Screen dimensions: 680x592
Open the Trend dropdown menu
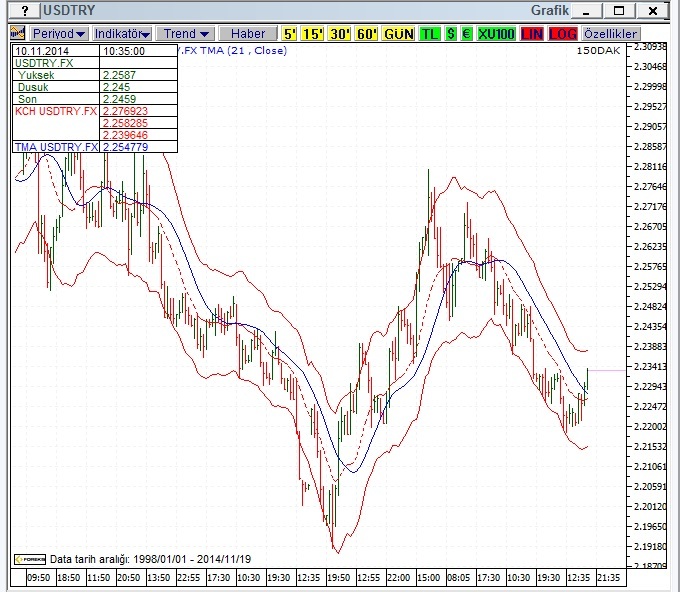click(186, 33)
